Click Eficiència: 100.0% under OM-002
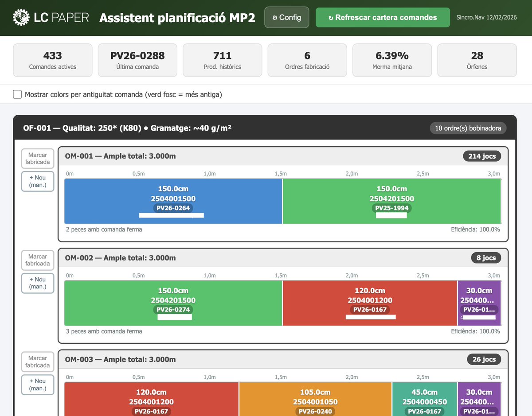 coord(475,331)
